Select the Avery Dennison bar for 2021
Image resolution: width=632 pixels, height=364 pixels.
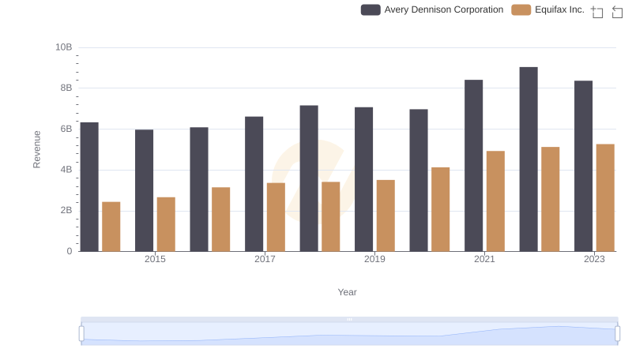coord(473,166)
